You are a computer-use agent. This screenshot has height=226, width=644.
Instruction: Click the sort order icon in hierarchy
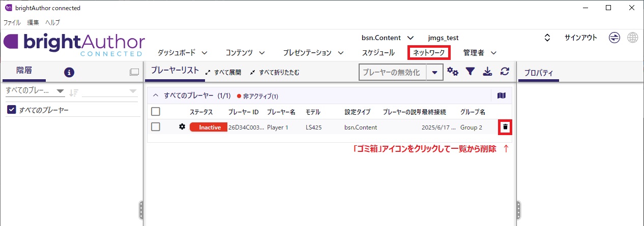click(x=74, y=92)
